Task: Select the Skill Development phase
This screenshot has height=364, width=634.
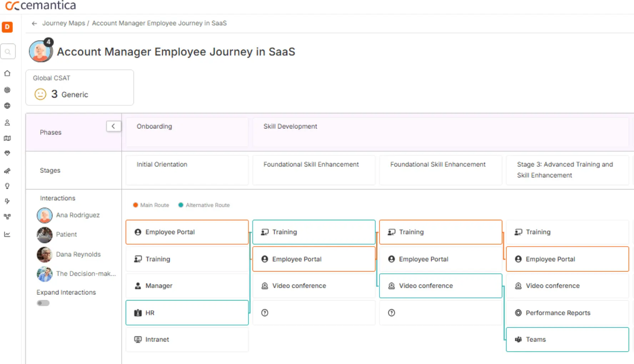Action: (x=441, y=132)
